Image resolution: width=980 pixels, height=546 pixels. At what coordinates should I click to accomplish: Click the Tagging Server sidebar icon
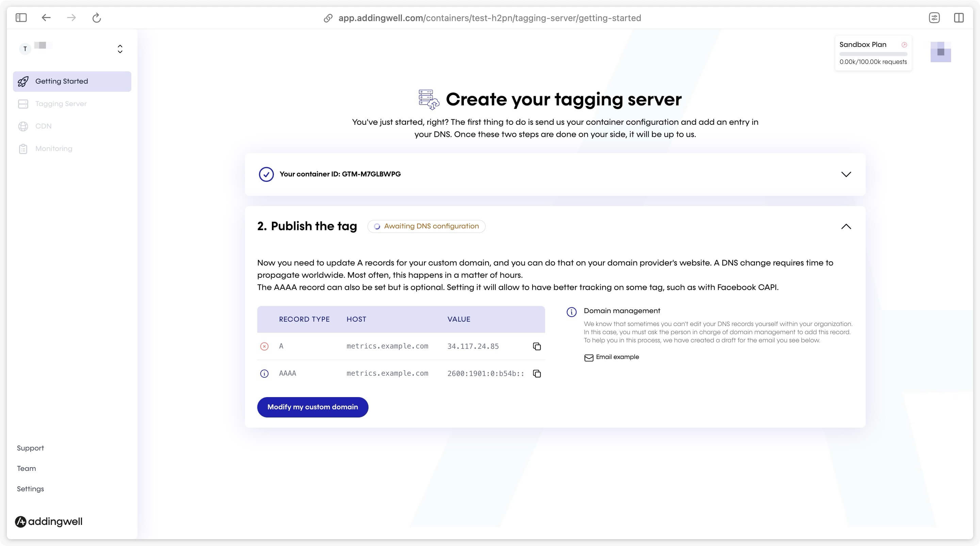point(23,104)
